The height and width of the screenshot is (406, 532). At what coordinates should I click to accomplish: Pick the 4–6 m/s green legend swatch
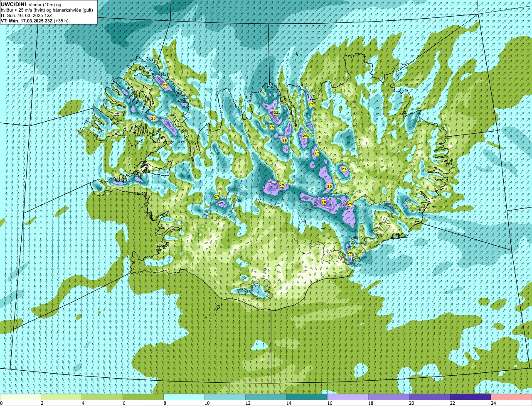pyautogui.click(x=103, y=397)
